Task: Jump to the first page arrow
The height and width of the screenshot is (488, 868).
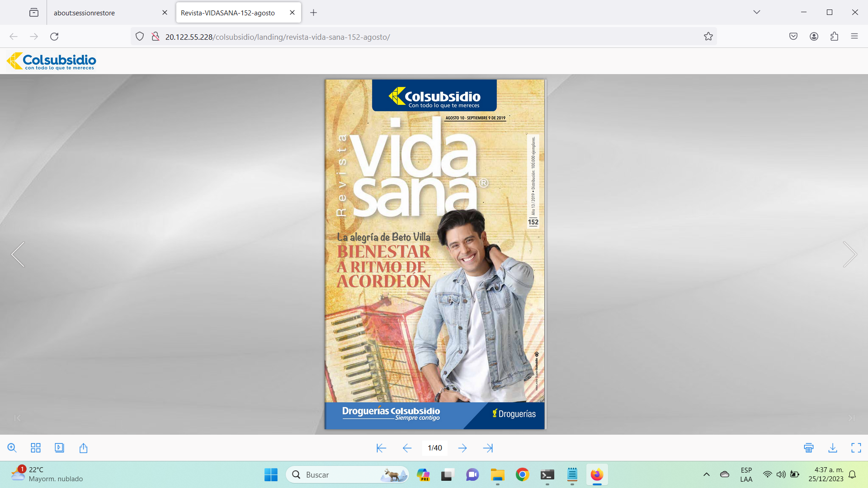Action: [381, 448]
